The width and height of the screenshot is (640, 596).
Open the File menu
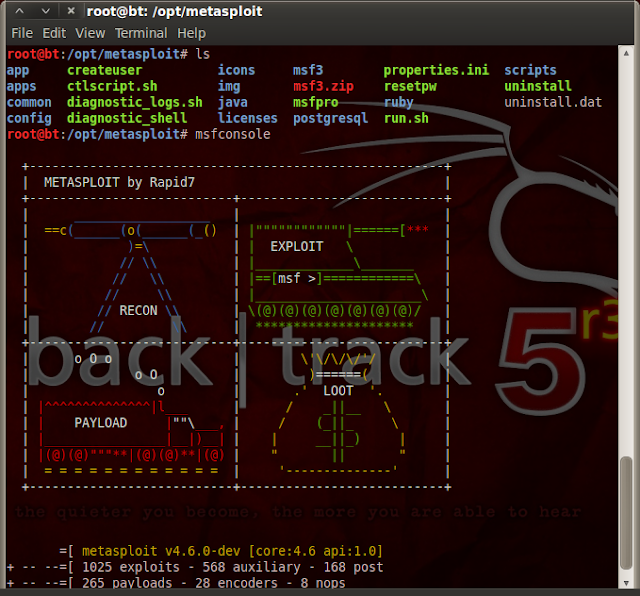pyautogui.click(x=22, y=33)
